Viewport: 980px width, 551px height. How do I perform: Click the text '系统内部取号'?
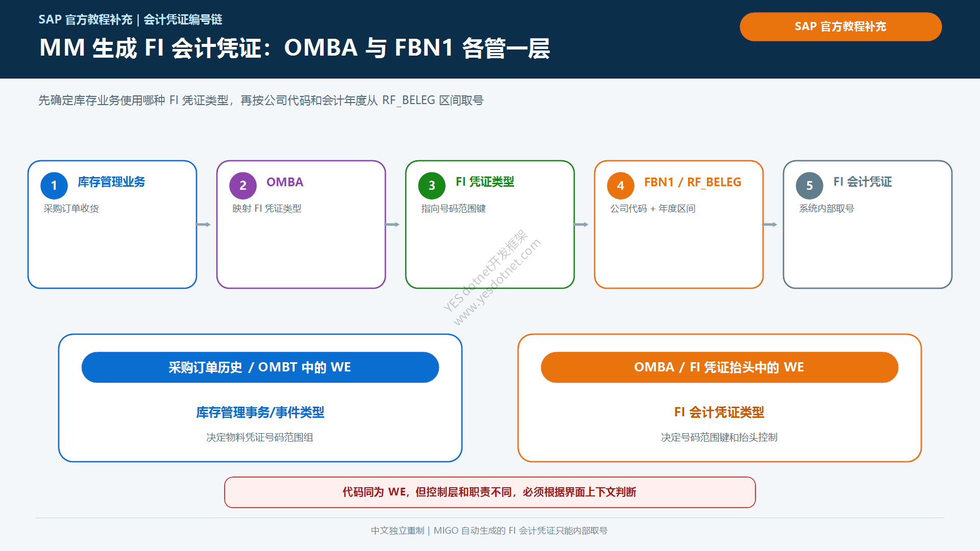tap(826, 209)
